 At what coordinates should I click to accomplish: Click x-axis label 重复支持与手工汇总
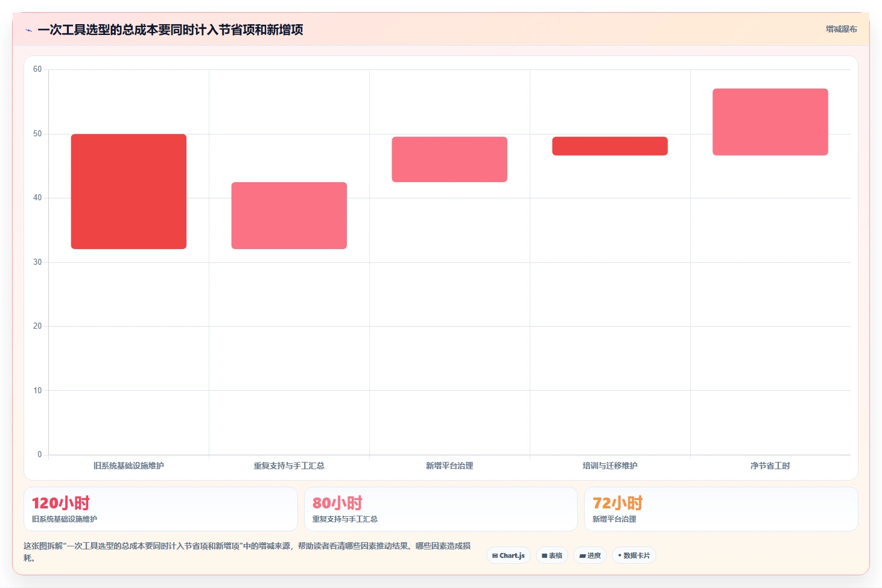(289, 466)
